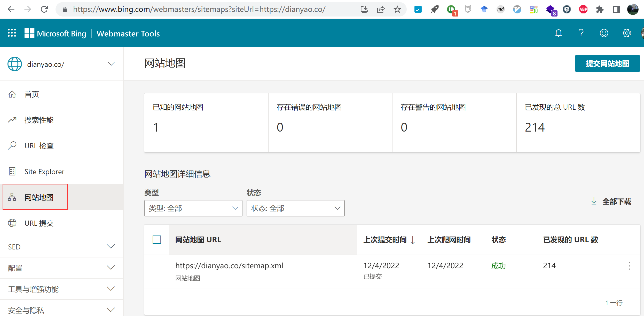Open the 类型: 全部 dropdown
The height and width of the screenshot is (316, 644).
[x=193, y=208]
